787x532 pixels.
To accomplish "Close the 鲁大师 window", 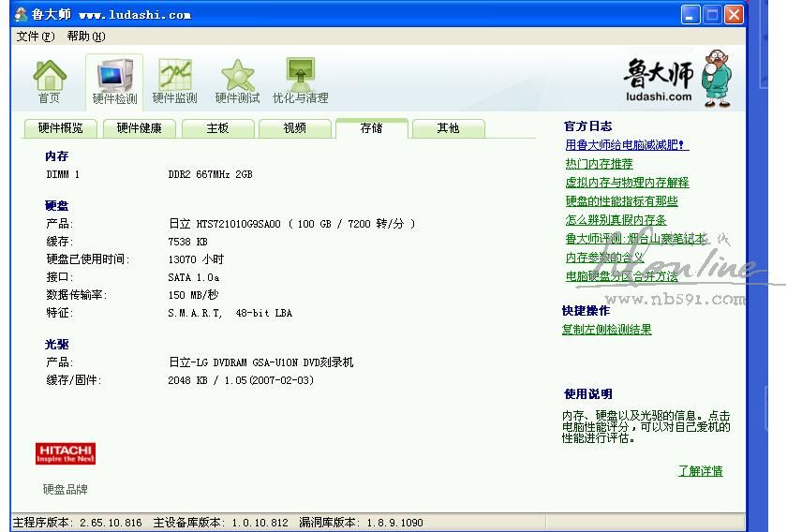I will click(734, 15).
